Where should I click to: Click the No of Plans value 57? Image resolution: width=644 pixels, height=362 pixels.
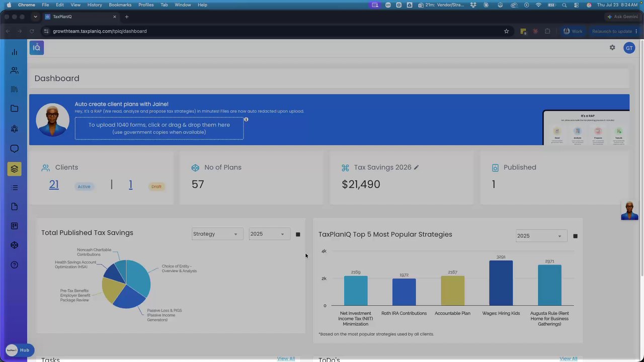coord(198,185)
